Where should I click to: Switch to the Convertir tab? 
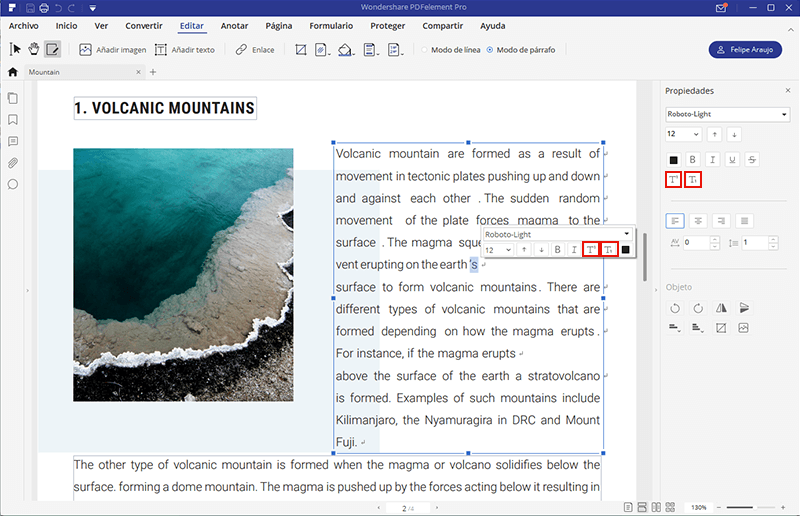pos(144,26)
